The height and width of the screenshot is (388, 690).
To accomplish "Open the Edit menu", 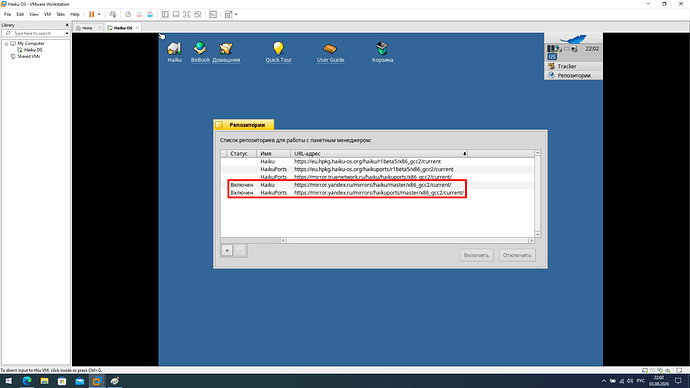I will (20, 15).
